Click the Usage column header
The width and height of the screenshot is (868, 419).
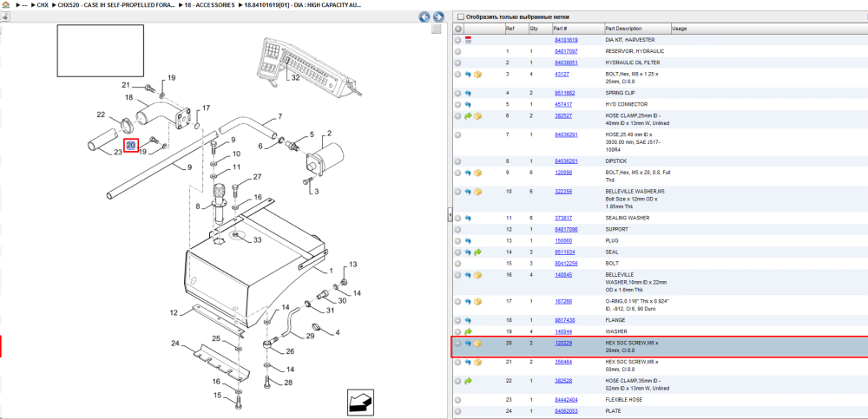click(x=680, y=29)
